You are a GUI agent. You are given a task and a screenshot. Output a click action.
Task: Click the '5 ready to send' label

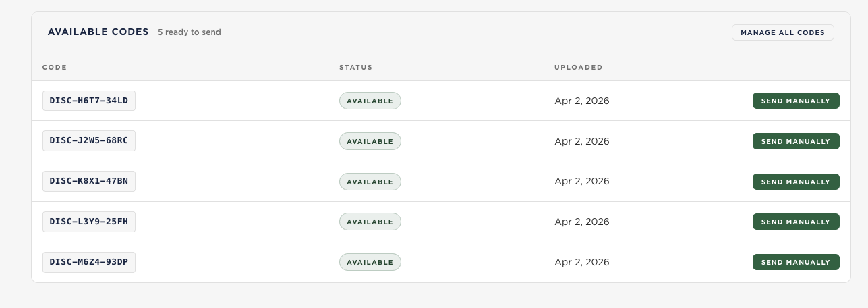[190, 32]
